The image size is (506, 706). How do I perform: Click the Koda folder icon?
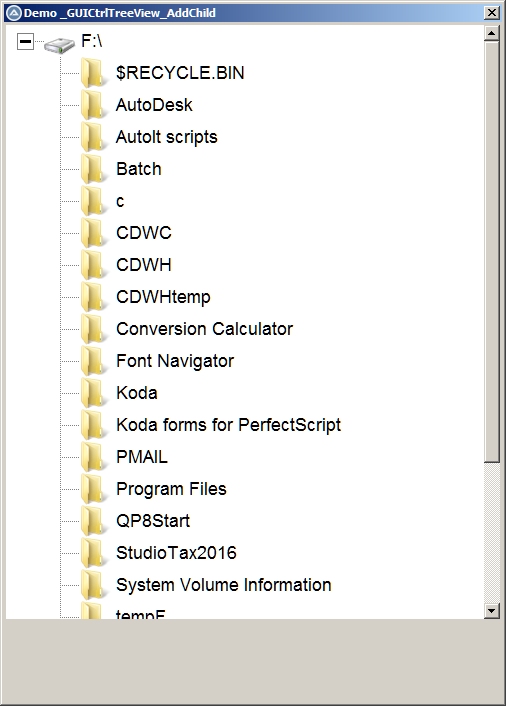tap(94, 393)
